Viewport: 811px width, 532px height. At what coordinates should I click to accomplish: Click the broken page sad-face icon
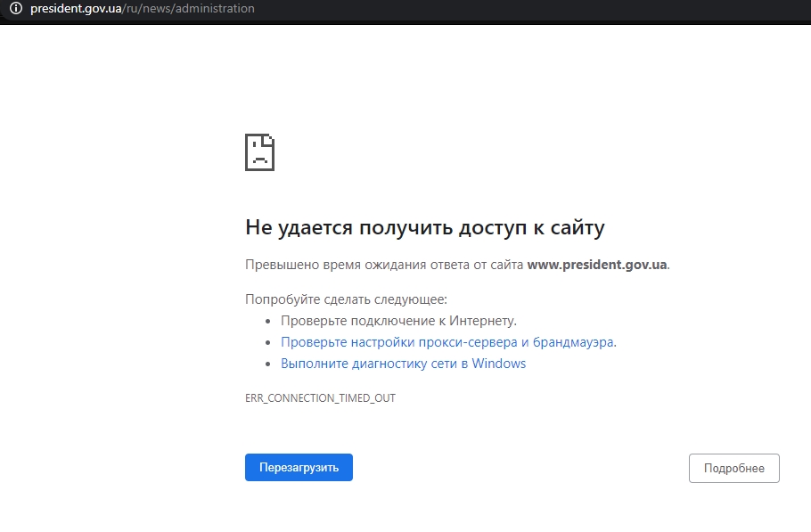pyautogui.click(x=259, y=151)
